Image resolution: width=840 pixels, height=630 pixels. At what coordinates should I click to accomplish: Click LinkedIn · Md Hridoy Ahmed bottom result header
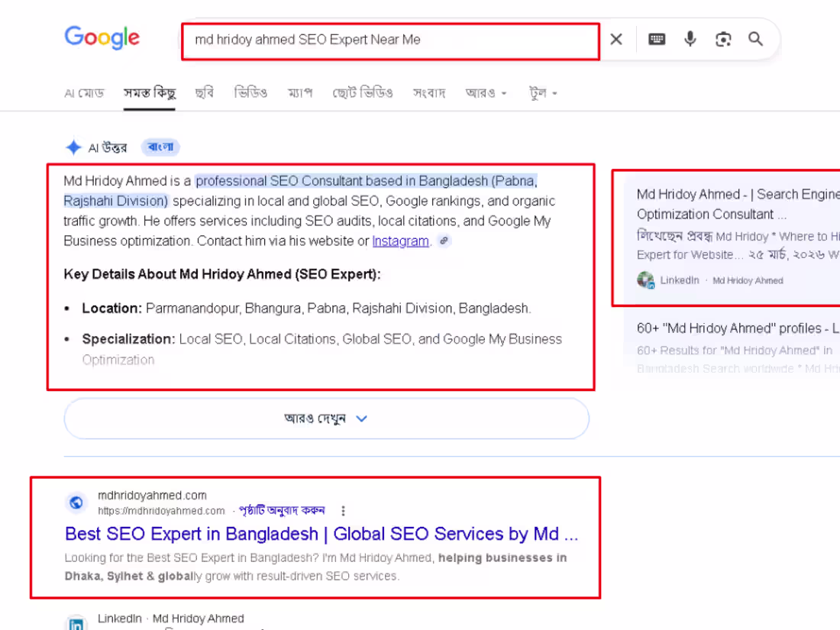pos(170,619)
